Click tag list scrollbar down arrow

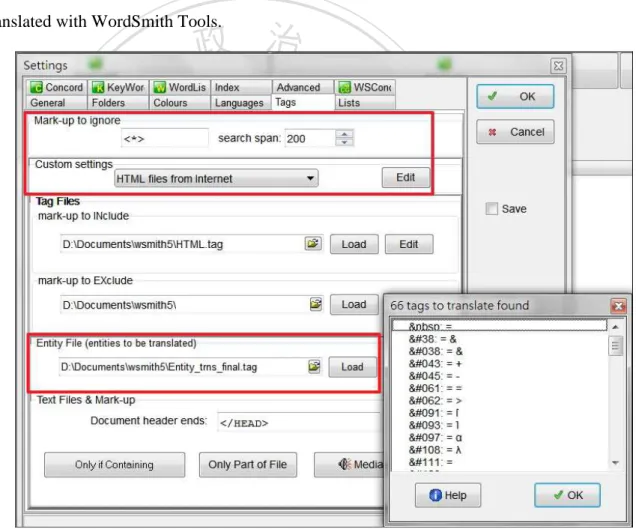coord(616,463)
